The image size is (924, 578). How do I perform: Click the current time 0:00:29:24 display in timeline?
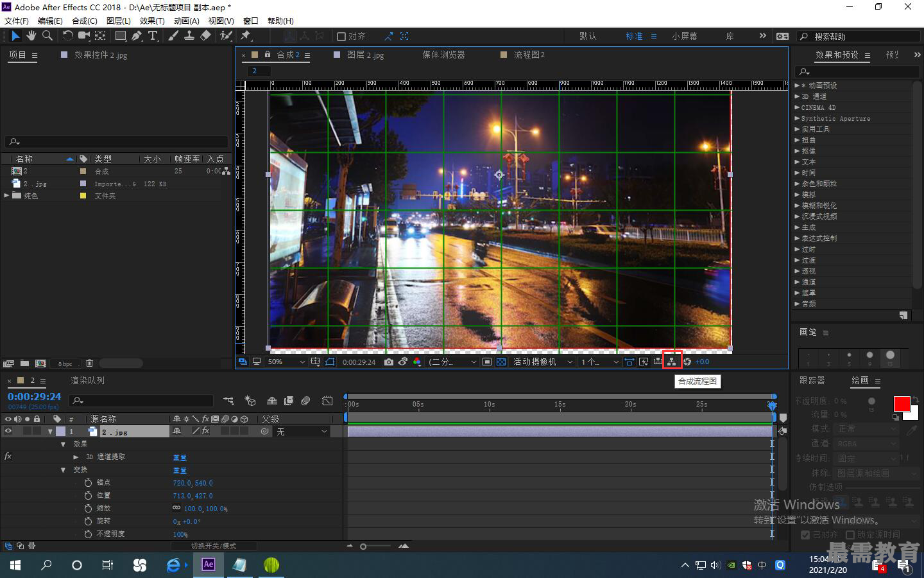(x=35, y=397)
